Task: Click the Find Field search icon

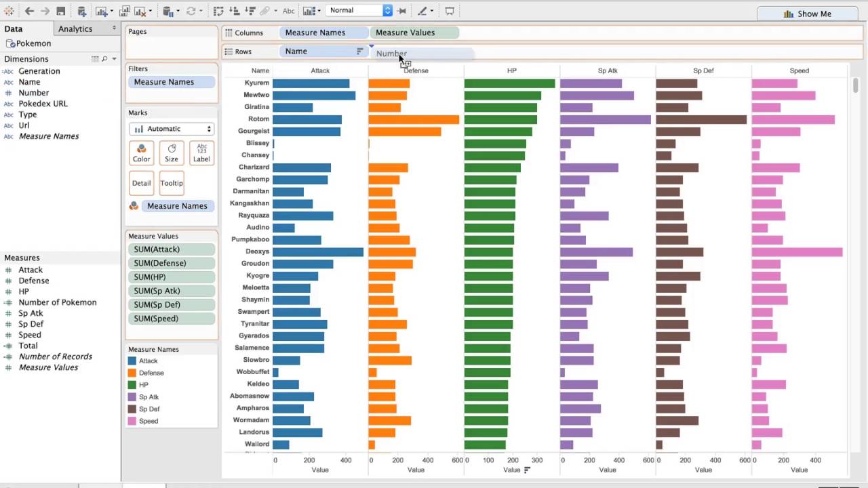Action: [x=104, y=59]
